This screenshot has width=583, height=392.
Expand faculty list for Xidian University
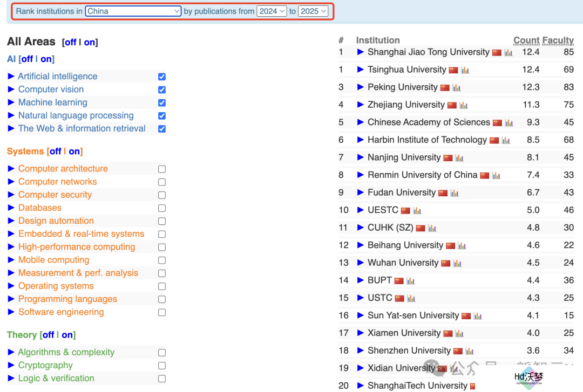click(x=360, y=368)
